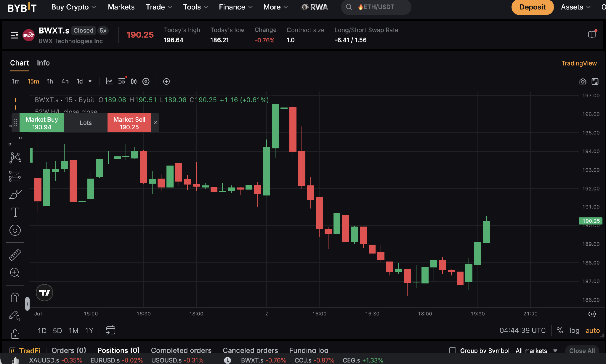Select the 1m timeframe
The height and width of the screenshot is (364, 606).
click(16, 81)
